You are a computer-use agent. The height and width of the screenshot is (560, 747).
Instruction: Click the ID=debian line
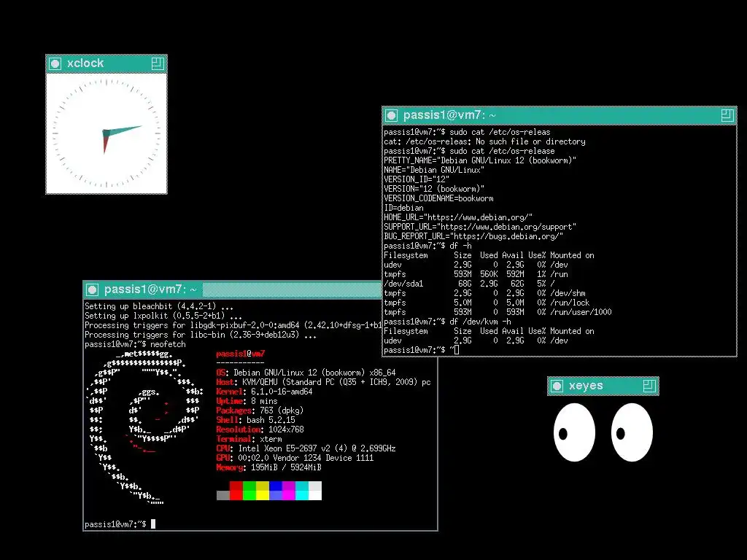[x=403, y=208]
